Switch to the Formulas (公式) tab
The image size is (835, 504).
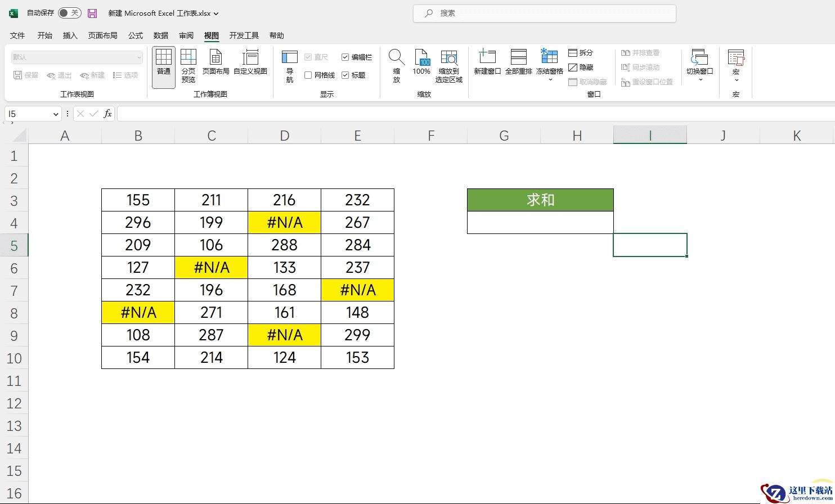pos(136,35)
